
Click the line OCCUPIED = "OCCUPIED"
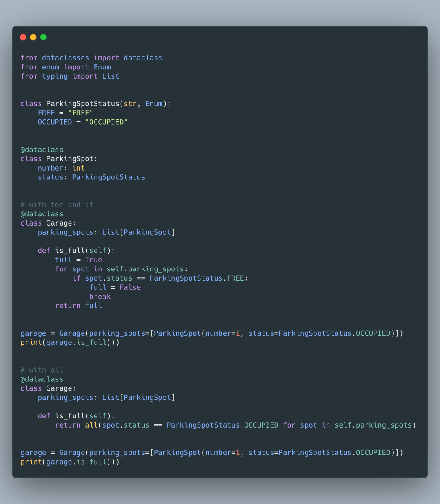83,122
